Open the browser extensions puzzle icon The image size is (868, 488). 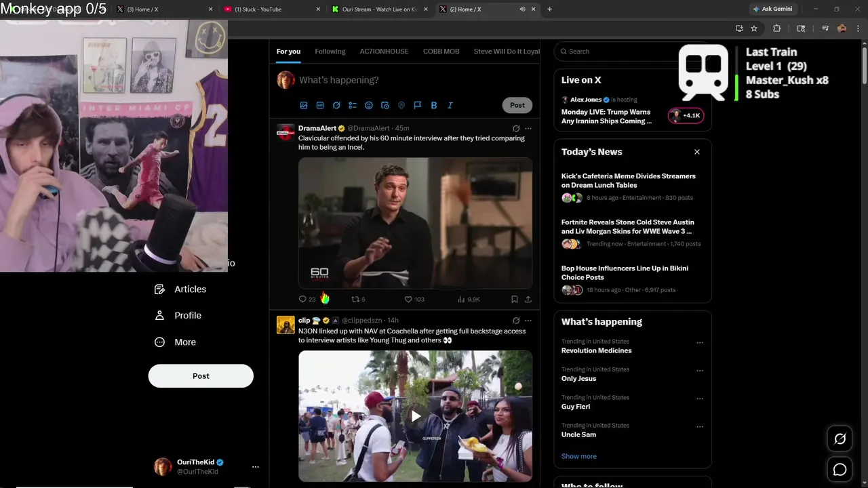point(777,28)
